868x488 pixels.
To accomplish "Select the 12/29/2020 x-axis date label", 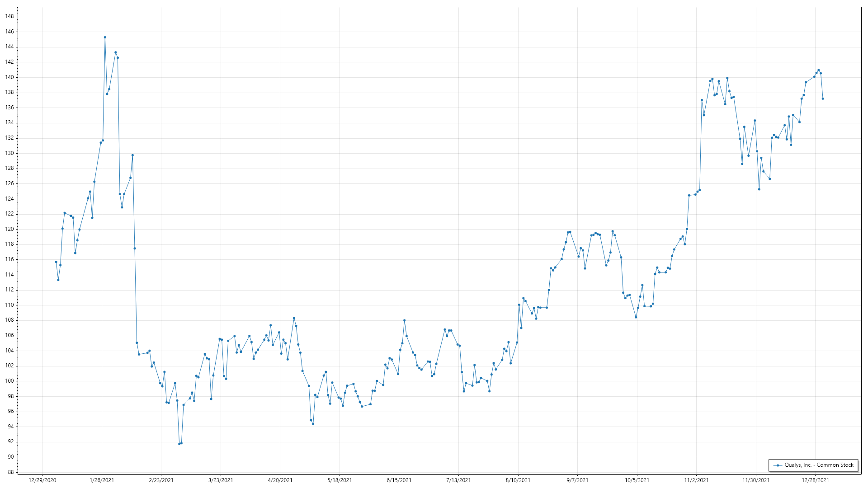I will coord(42,480).
